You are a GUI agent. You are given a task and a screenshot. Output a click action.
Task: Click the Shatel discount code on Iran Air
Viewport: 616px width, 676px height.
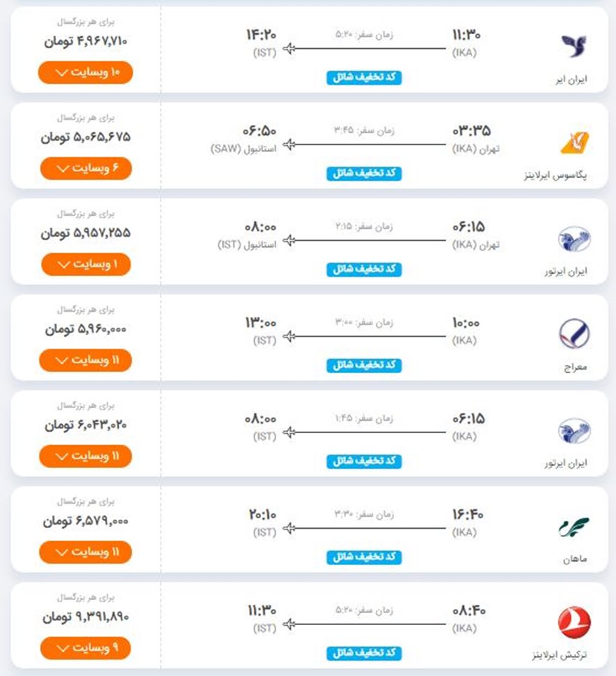click(364, 77)
